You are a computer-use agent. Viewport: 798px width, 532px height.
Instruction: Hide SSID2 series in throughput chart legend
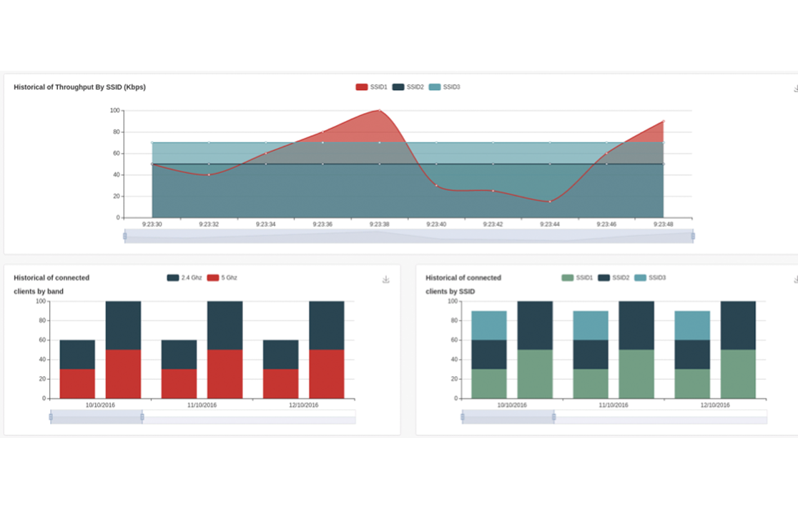tap(408, 87)
